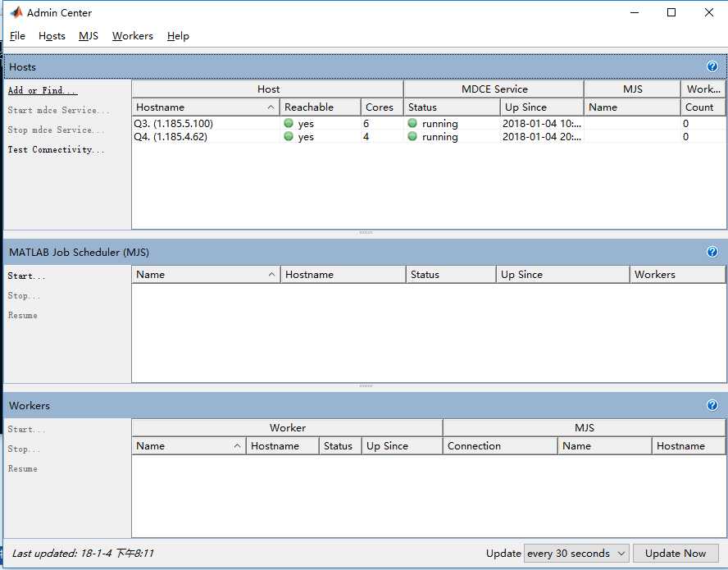Click Stop mdce Service link
Viewport: 728px width, 570px height.
point(57,130)
